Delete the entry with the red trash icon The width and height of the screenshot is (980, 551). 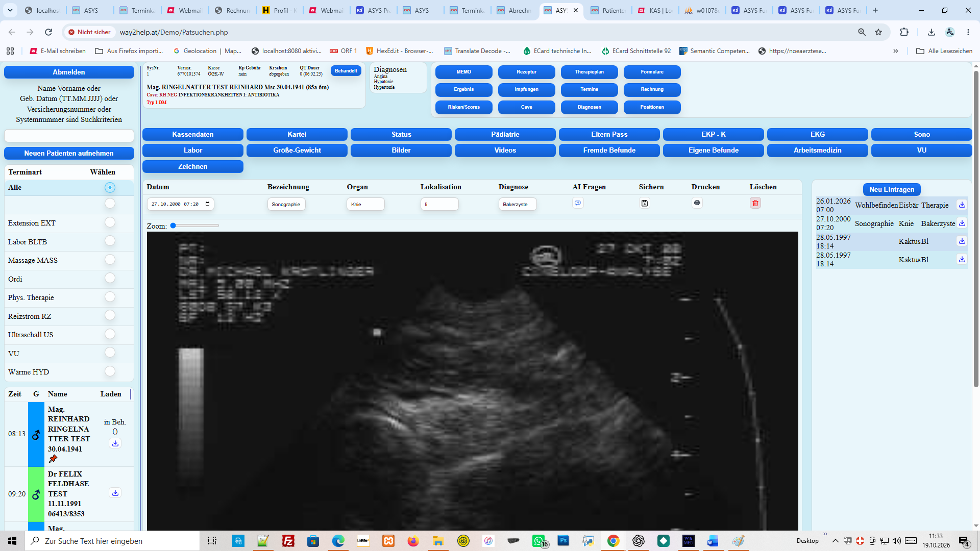pos(755,203)
